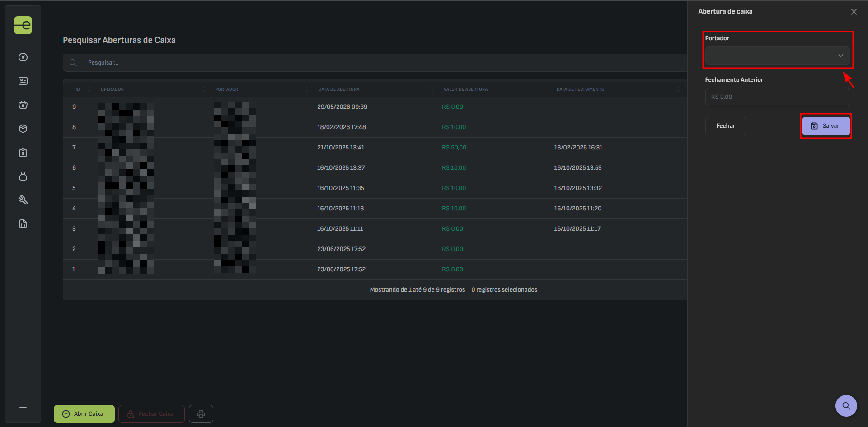The image size is (868, 427).
Task: Click the Fechamento Anterior value field
Action: pos(778,97)
